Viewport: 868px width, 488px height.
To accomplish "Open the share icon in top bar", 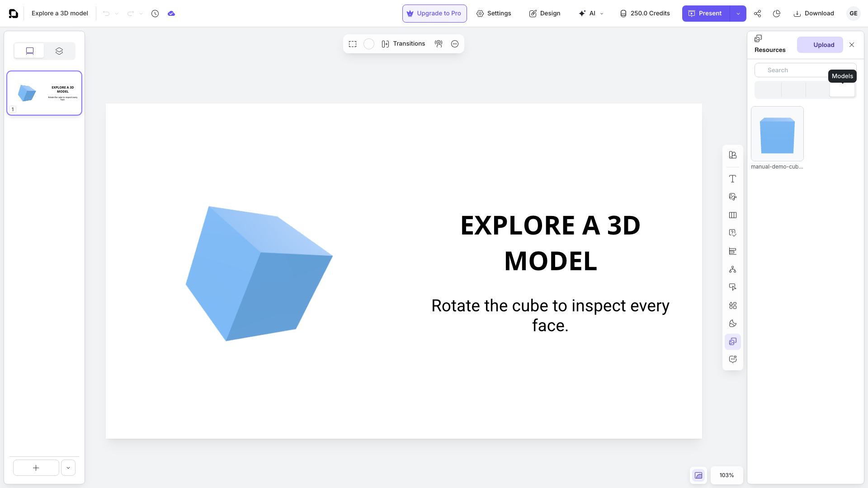I will [758, 14].
